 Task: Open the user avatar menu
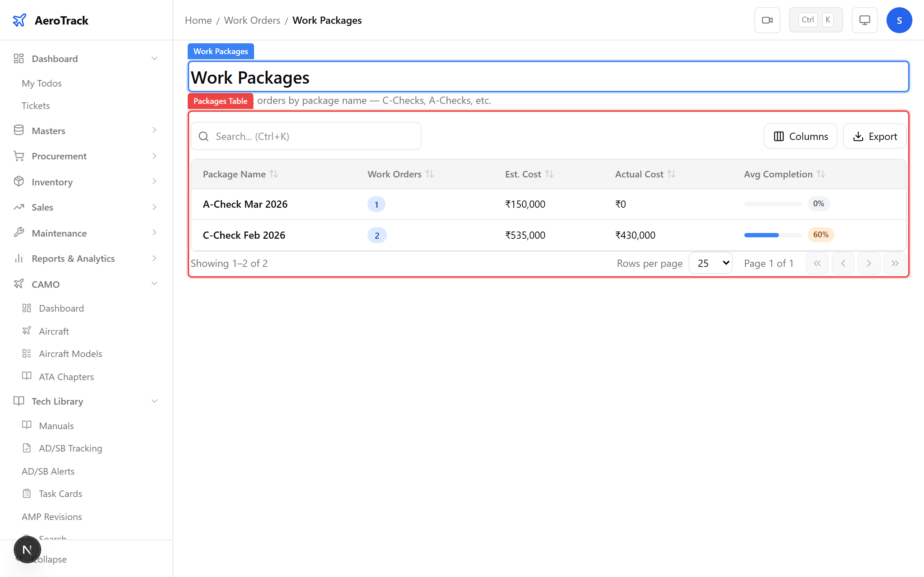pyautogui.click(x=899, y=20)
